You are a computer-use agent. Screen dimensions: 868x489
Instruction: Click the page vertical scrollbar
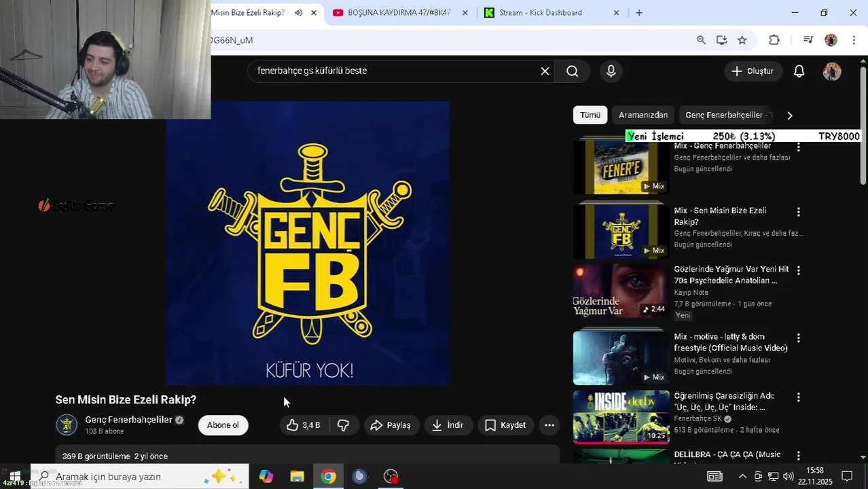(863, 126)
